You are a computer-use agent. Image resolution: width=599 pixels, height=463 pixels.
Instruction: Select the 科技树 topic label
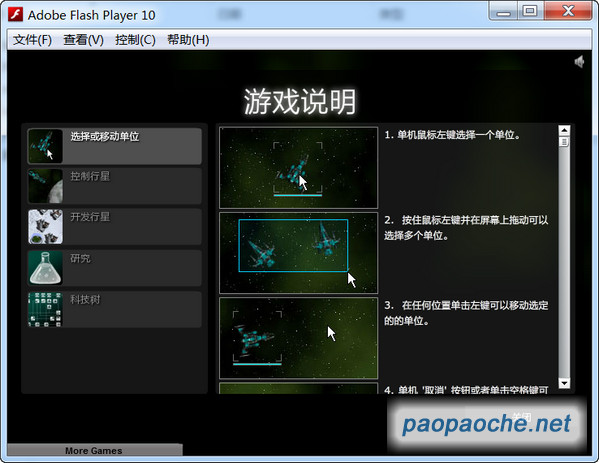(x=85, y=299)
